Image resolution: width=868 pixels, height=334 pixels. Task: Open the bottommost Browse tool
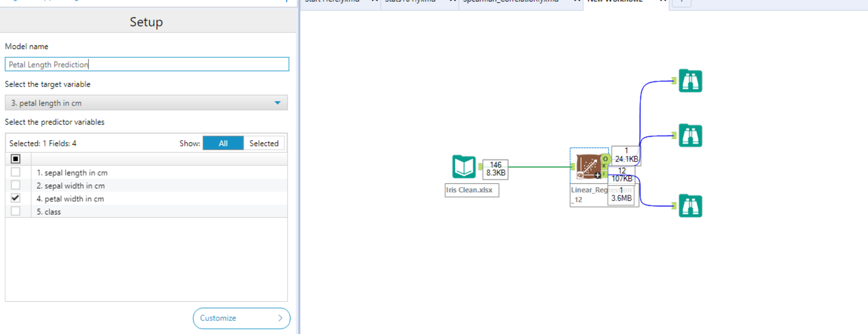(x=690, y=206)
